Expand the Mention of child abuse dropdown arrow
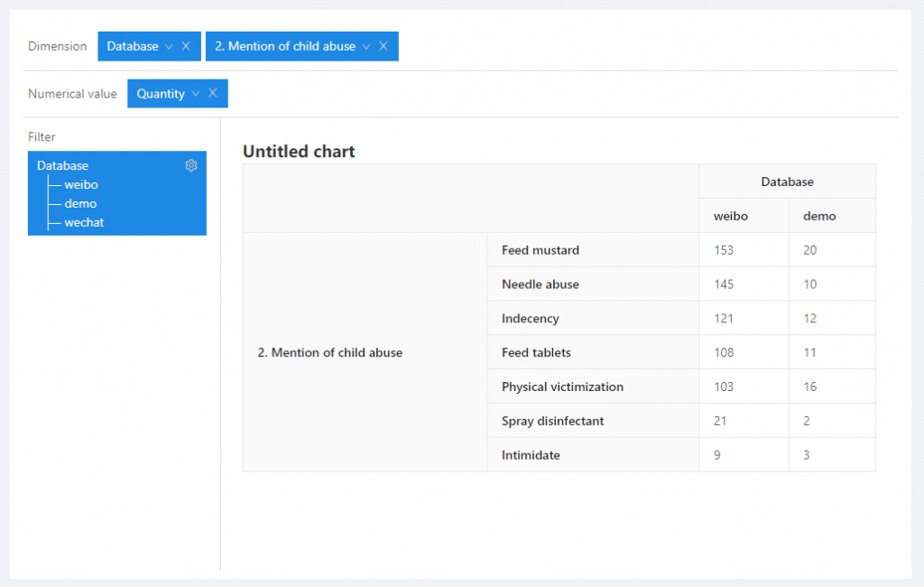Screen dimensions: 924x587 tap(365, 46)
